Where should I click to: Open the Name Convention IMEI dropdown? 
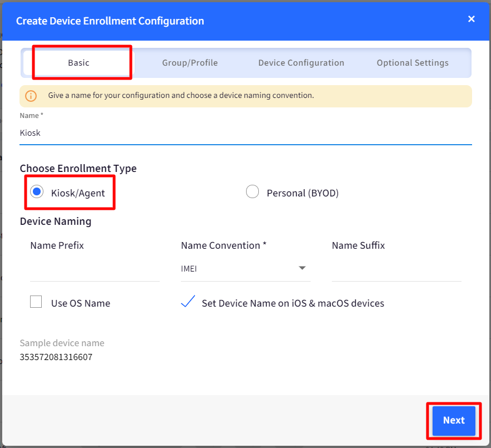[245, 269]
